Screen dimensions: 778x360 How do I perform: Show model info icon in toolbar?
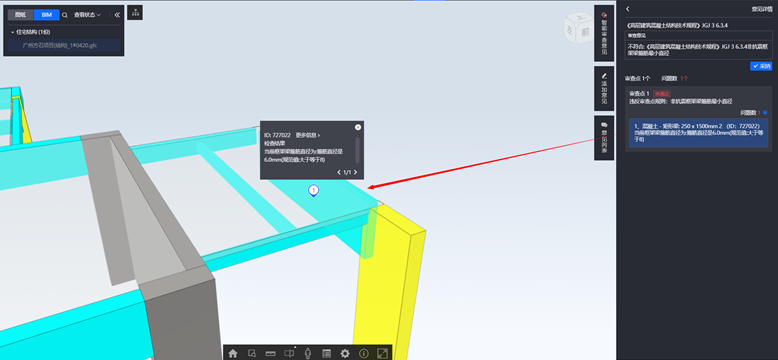tap(364, 353)
